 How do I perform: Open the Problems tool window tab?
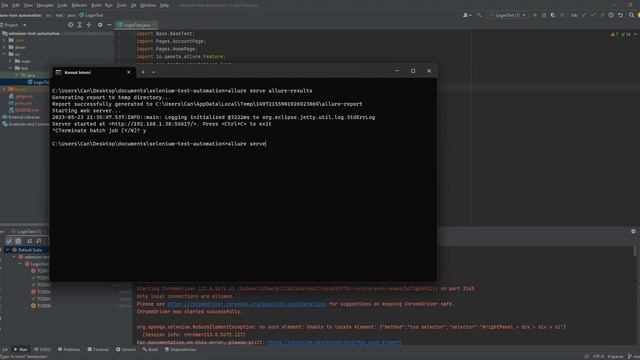point(69,349)
